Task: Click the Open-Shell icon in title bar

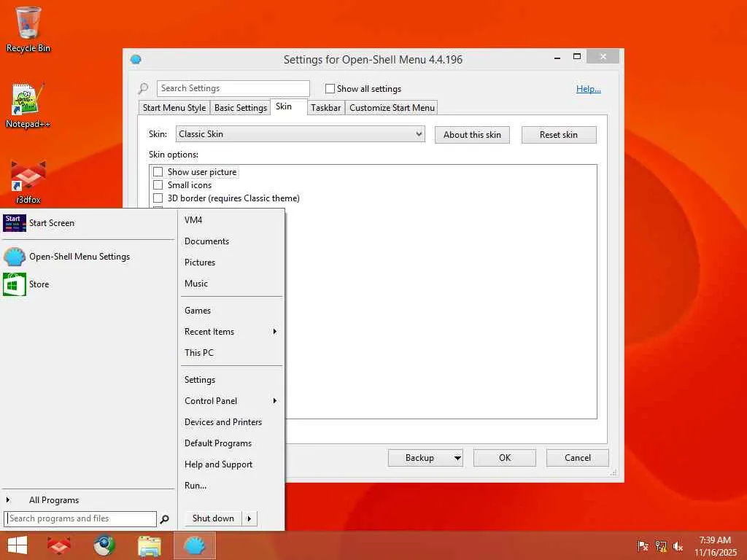Action: click(x=136, y=60)
